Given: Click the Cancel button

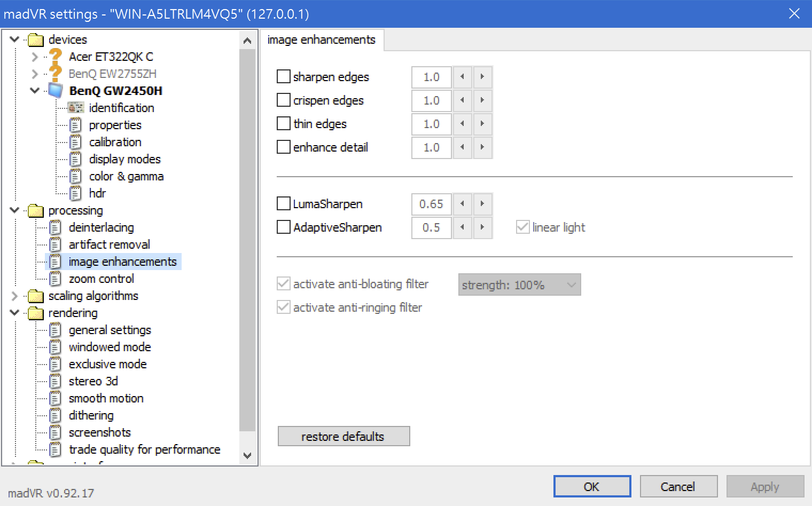Looking at the screenshot, I should click(x=678, y=486).
